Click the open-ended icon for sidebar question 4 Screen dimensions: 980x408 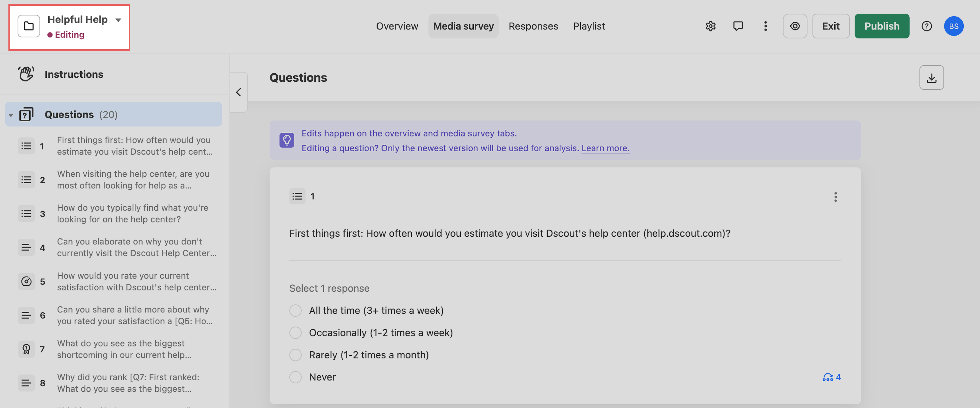(x=26, y=248)
